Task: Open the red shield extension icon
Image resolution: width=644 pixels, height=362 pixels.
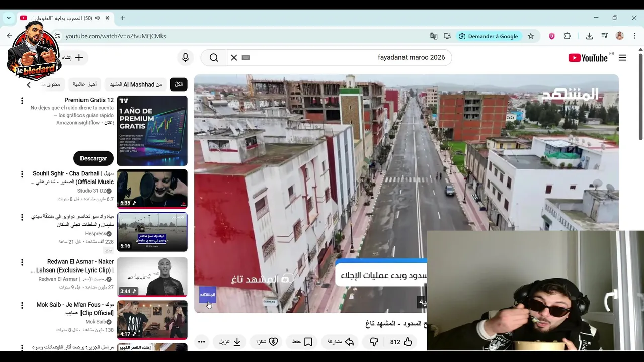Action: (552, 36)
